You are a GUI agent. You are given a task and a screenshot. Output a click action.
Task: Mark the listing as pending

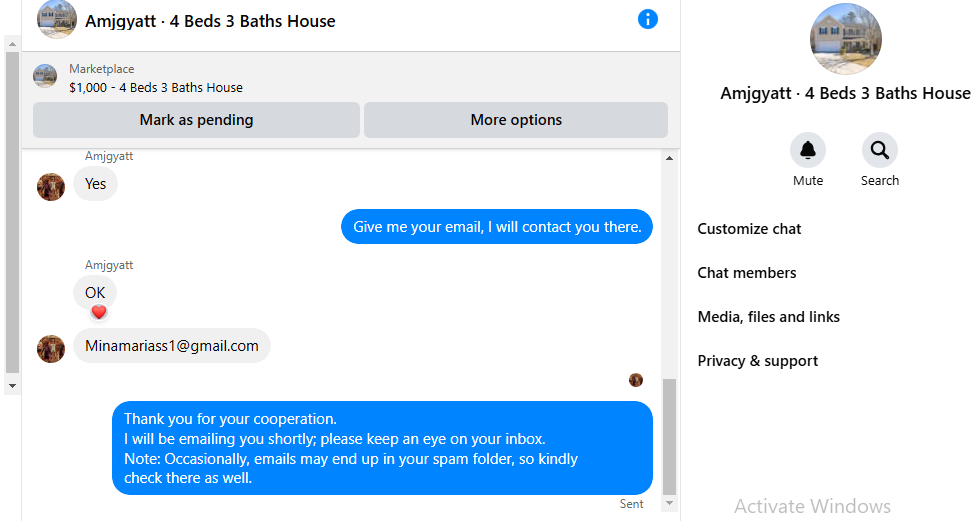pyautogui.click(x=196, y=120)
